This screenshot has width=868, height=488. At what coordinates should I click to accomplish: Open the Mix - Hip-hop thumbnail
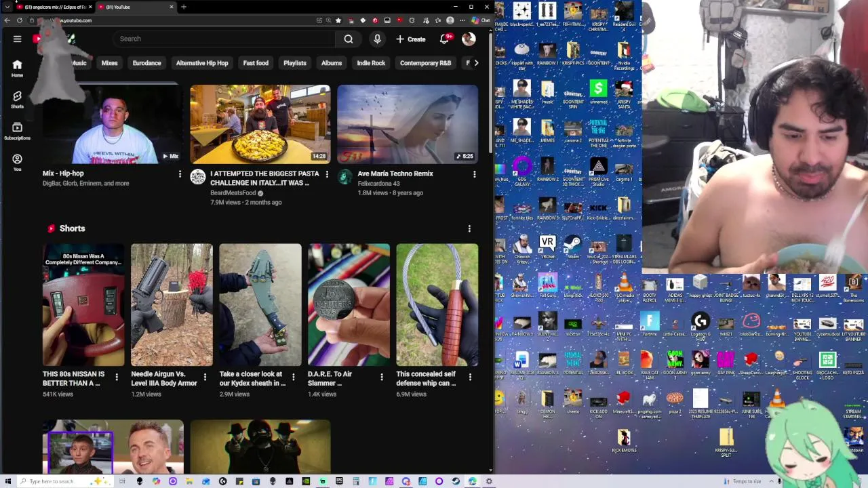[x=113, y=125]
